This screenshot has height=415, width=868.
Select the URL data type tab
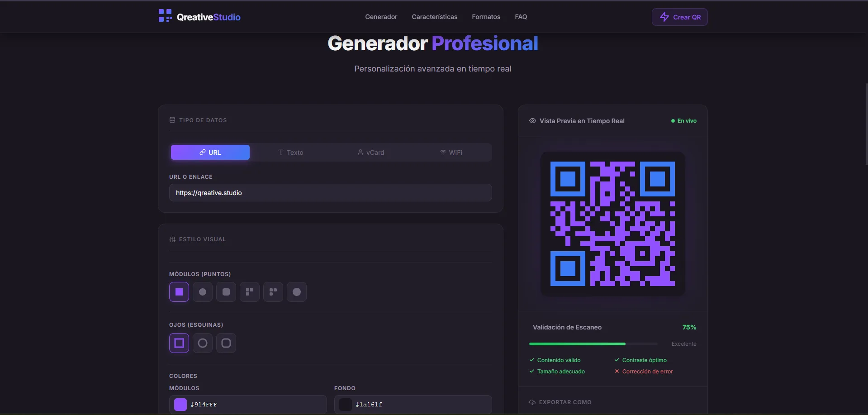(210, 153)
